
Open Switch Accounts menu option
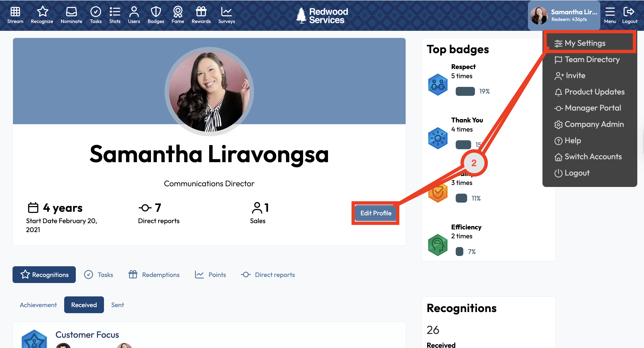tap(593, 157)
